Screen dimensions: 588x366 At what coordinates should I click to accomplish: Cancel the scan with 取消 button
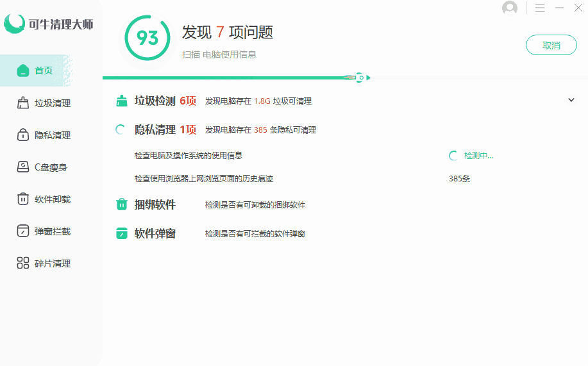[551, 45]
